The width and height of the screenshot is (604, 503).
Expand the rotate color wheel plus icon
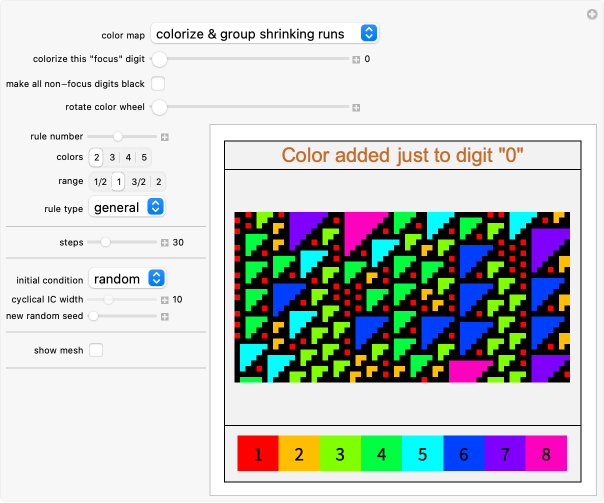356,107
